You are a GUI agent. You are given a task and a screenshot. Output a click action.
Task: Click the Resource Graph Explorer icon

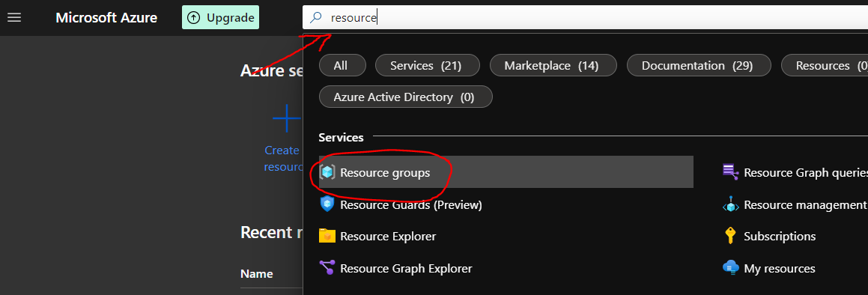click(327, 269)
